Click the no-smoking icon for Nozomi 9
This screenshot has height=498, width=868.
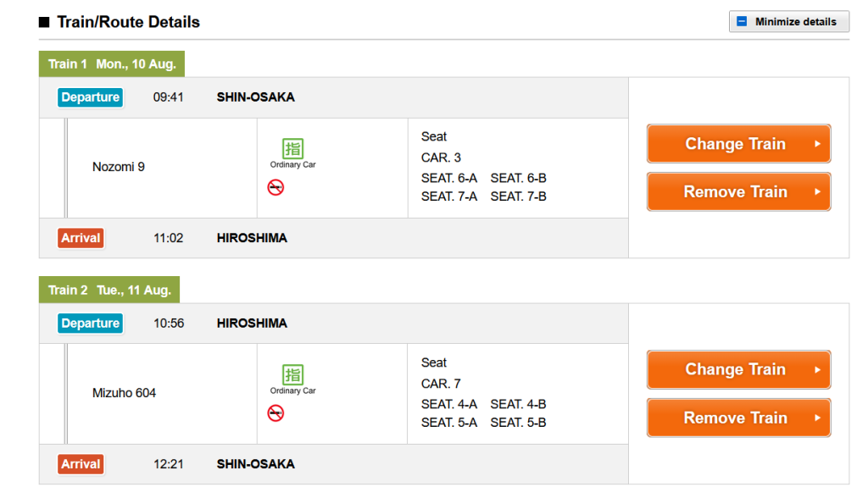pyautogui.click(x=275, y=187)
